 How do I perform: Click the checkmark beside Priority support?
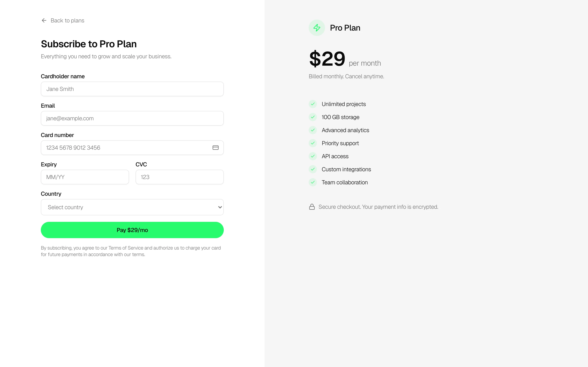313,143
